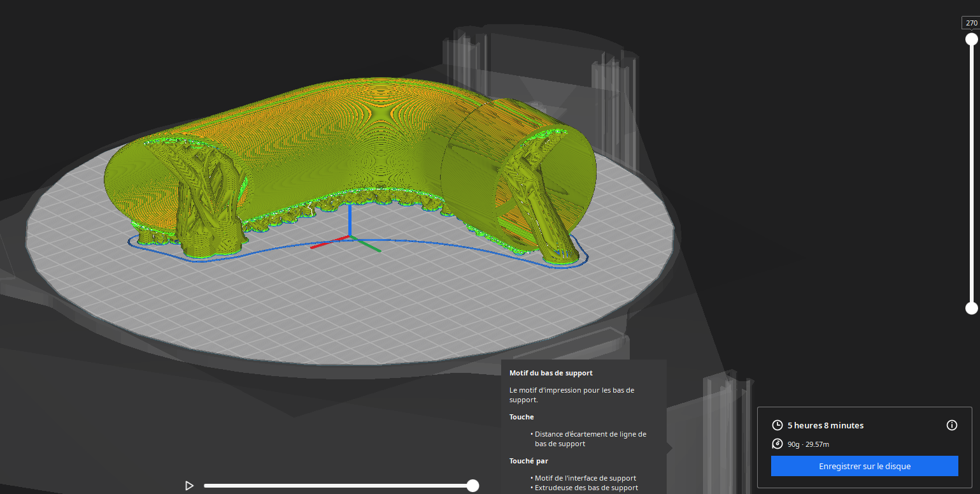Image resolution: width=980 pixels, height=494 pixels.
Task: Open the print time details info icon
Action: [952, 425]
